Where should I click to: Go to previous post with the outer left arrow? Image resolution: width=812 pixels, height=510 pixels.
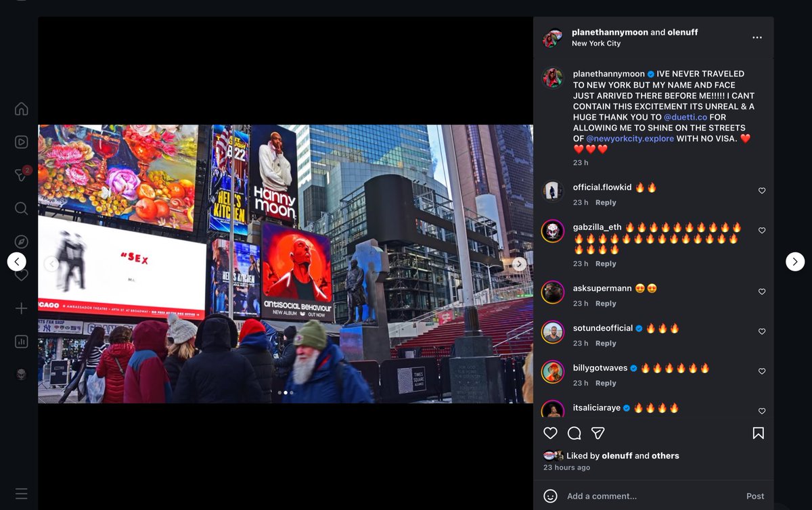click(17, 262)
